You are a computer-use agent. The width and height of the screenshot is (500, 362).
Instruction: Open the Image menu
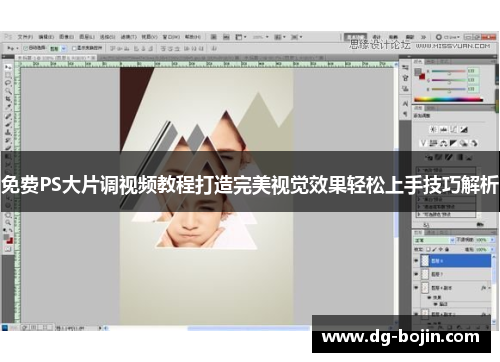click(x=66, y=37)
